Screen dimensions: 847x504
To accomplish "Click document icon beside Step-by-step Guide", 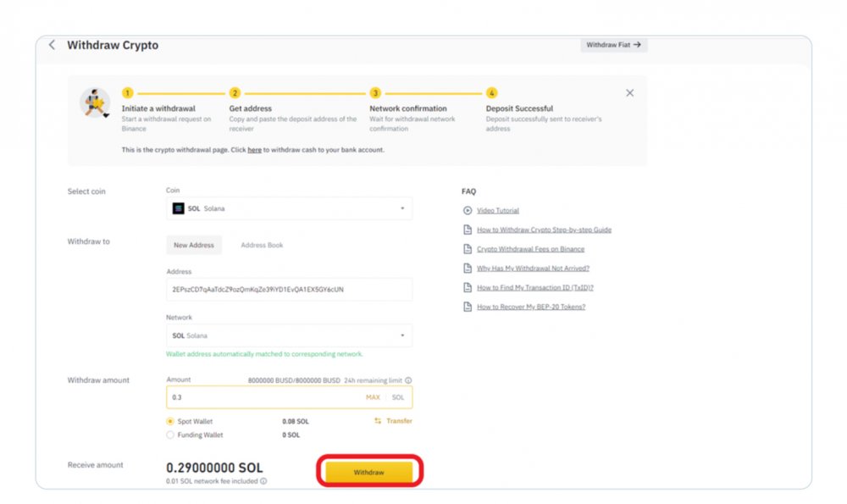I will pyautogui.click(x=468, y=230).
